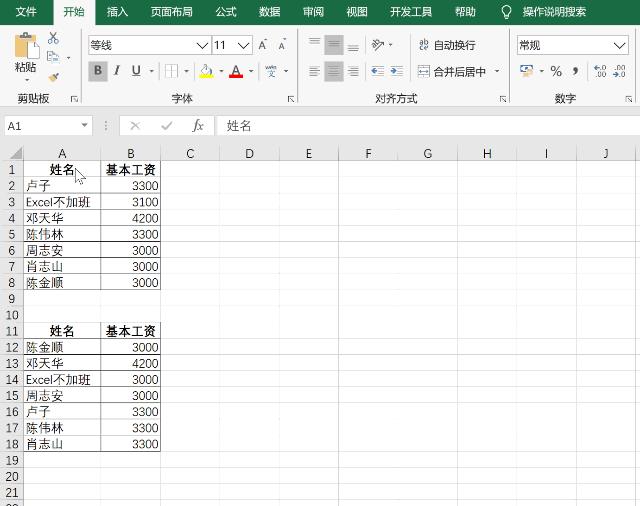Screen dimensions: 640x506
Task: Select row 9 header
Action: tap(12, 299)
